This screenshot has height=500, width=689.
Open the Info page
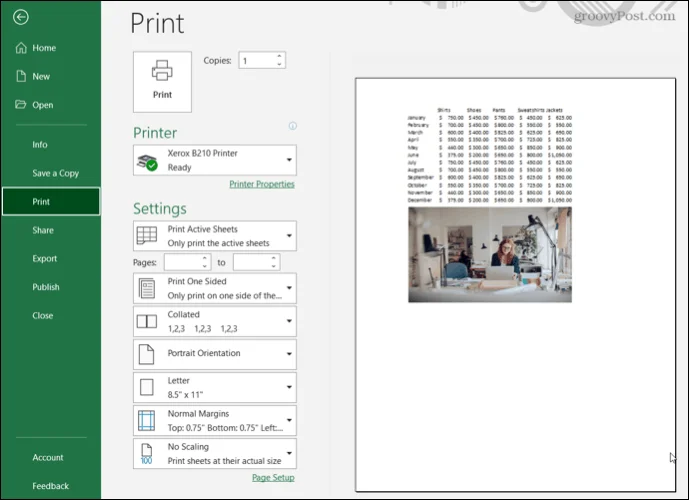point(51,145)
